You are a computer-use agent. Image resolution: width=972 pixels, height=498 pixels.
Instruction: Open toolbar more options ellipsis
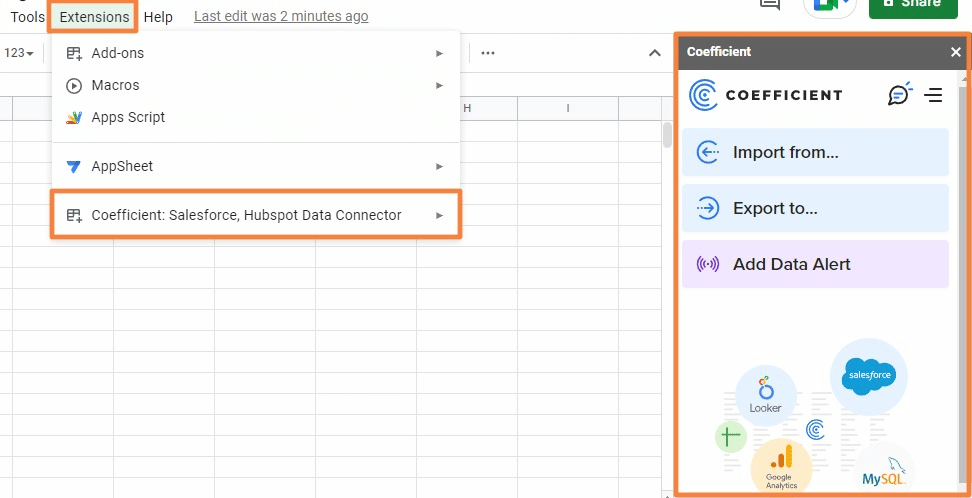tap(488, 53)
